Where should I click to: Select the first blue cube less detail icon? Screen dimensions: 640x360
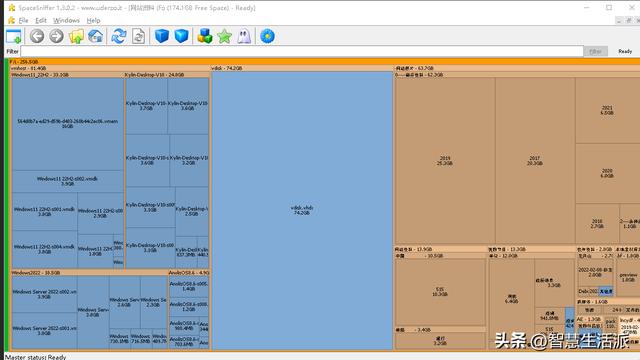(162, 36)
